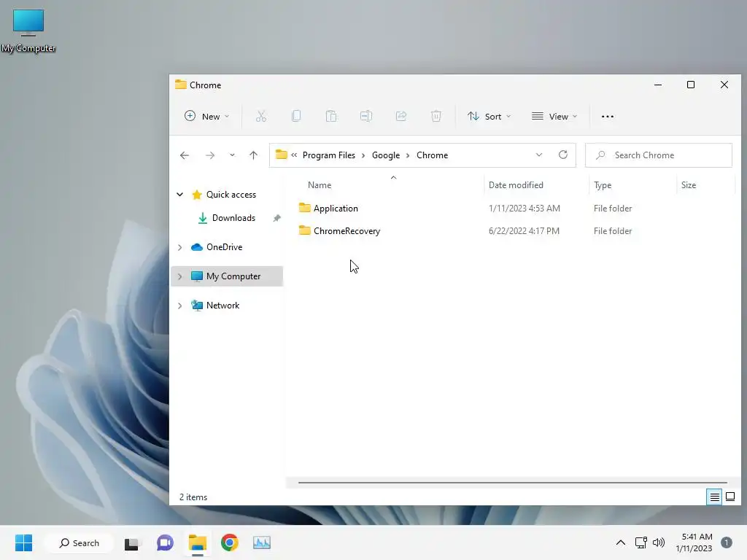
Task: Open the Windows Start menu
Action: click(24, 542)
